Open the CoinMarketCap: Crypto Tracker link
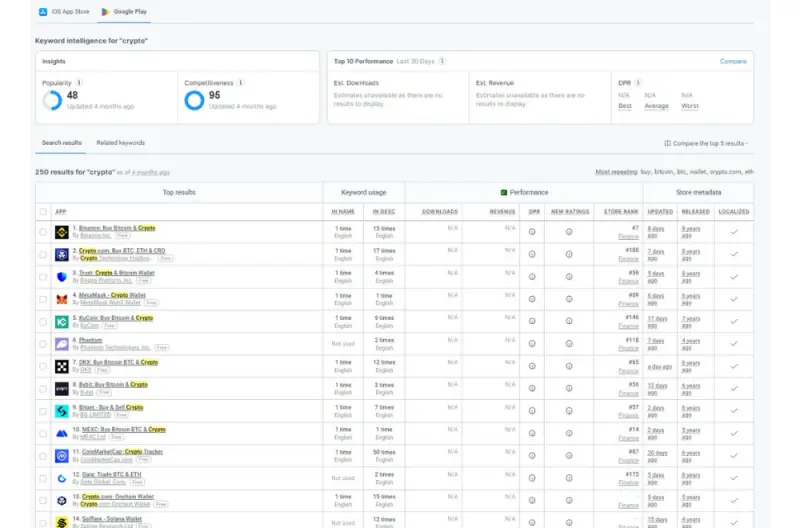The image size is (800, 528). pos(122,451)
